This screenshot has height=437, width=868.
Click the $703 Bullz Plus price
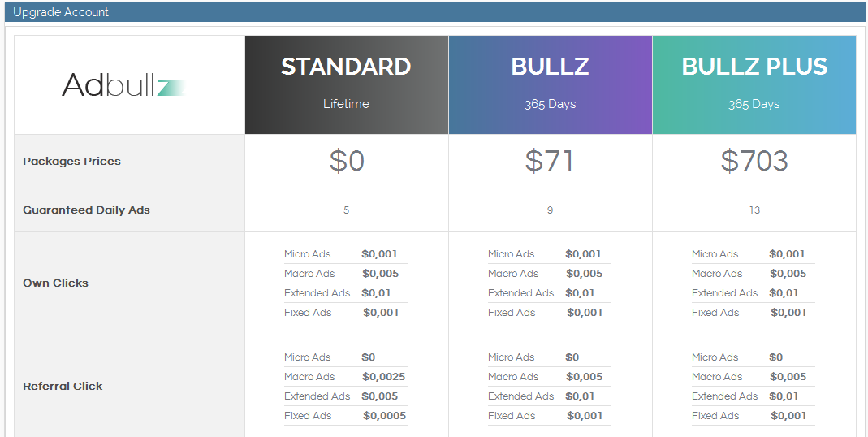(754, 161)
